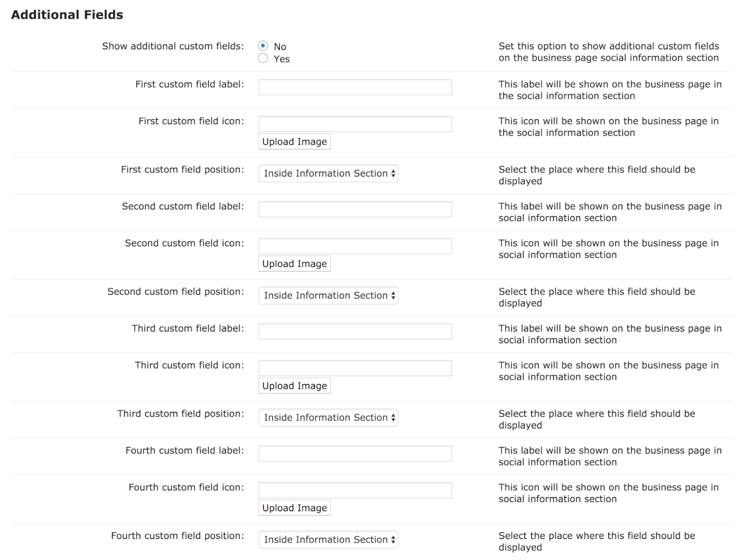Screen dimensions: 741x560
Task: Click the Fourth custom field label input
Action: click(x=355, y=454)
